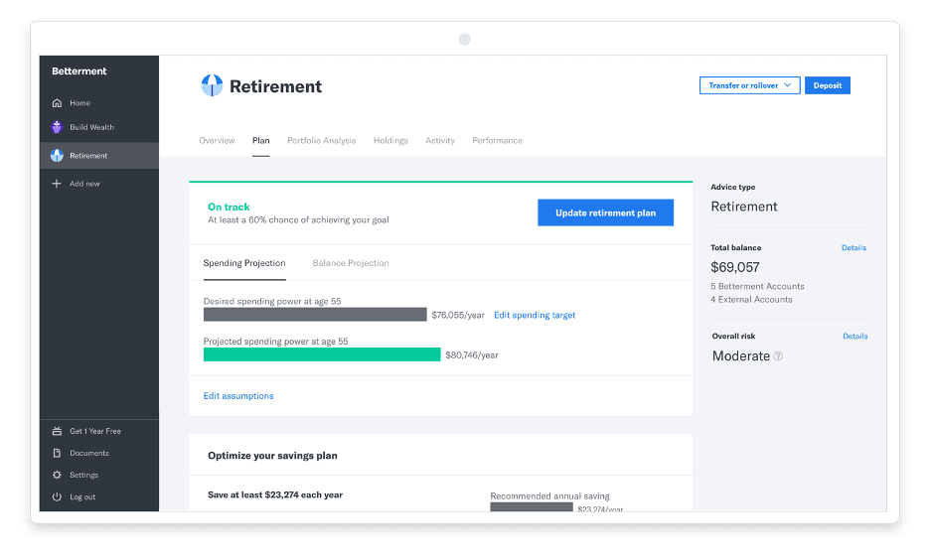Viewport: 930px width, 560px height.
Task: Open Settings gear icon in sidebar
Action: click(57, 476)
